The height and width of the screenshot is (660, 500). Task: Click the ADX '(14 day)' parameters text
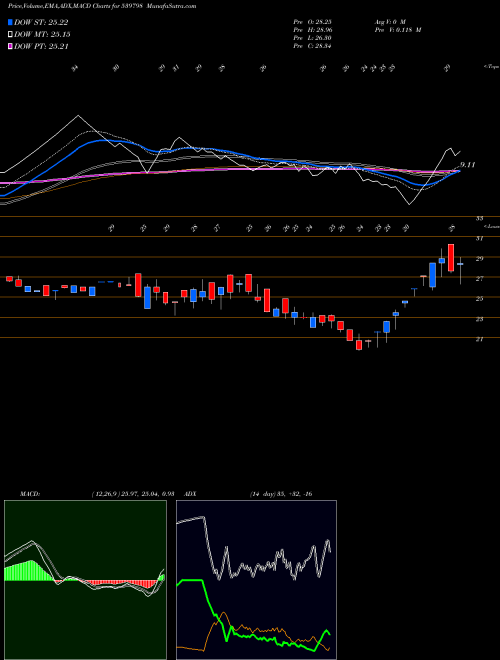(x=262, y=494)
